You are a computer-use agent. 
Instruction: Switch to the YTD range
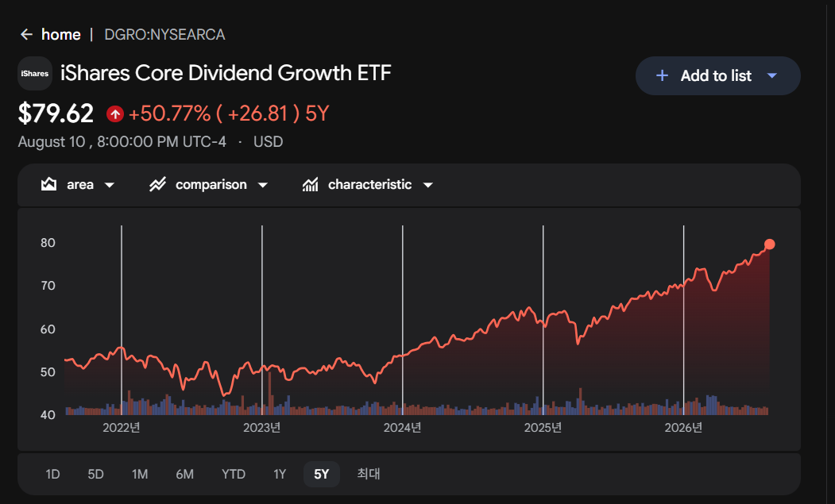click(x=234, y=474)
